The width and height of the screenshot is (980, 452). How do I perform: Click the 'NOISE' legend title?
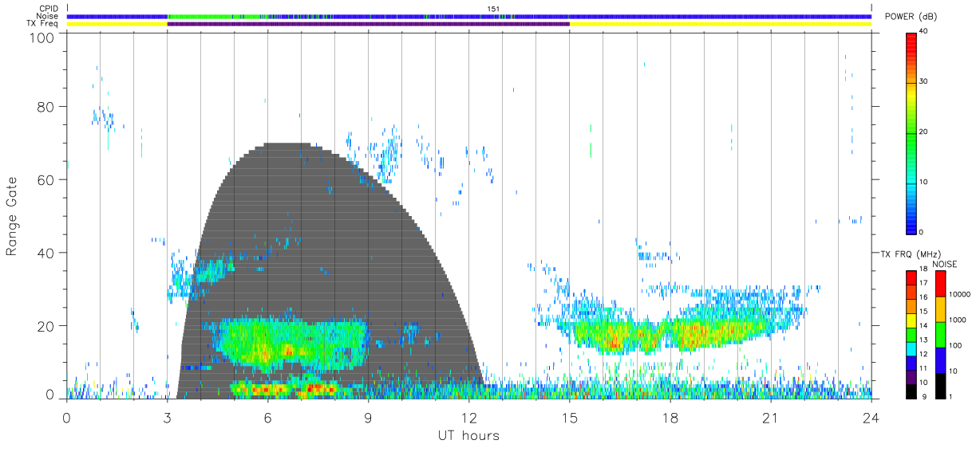(x=945, y=264)
